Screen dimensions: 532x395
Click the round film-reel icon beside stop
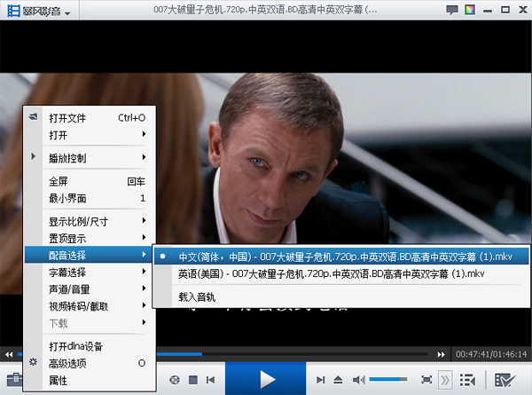(175, 380)
